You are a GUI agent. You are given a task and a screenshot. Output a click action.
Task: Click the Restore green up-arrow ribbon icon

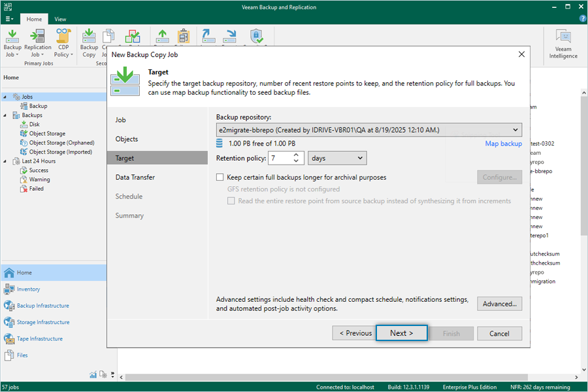coord(163,37)
